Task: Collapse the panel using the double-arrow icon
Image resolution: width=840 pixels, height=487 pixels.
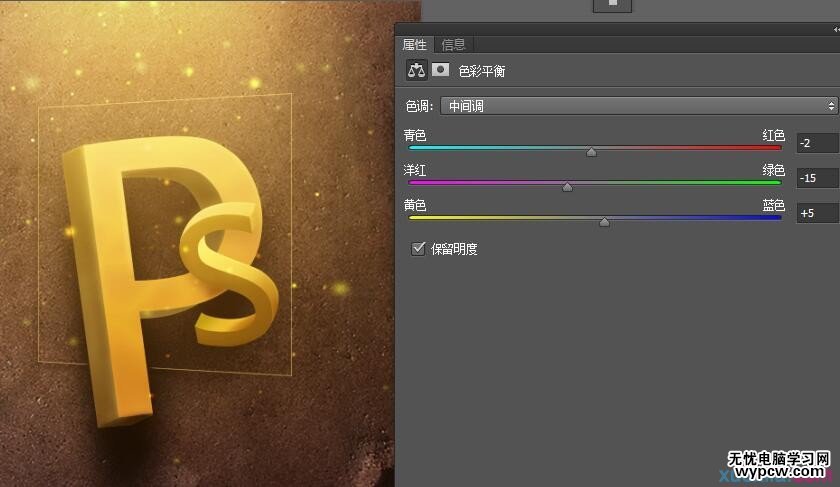Action: point(836,29)
